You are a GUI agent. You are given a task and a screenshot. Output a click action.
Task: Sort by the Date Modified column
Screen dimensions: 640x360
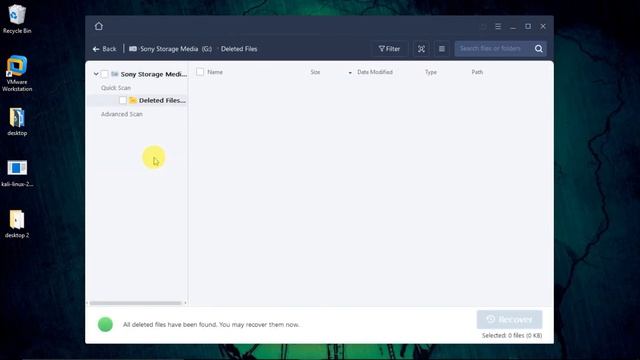(375, 72)
